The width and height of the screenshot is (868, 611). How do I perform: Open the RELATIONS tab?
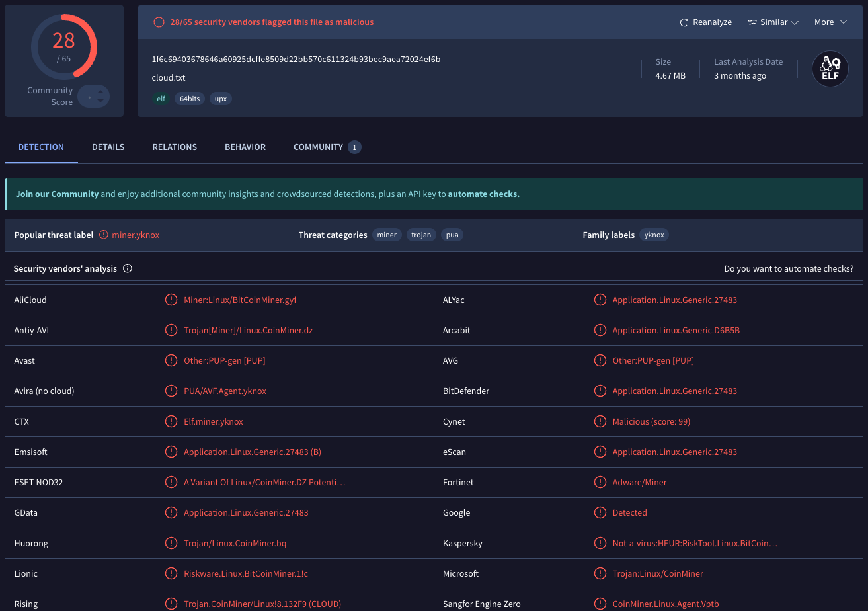175,147
